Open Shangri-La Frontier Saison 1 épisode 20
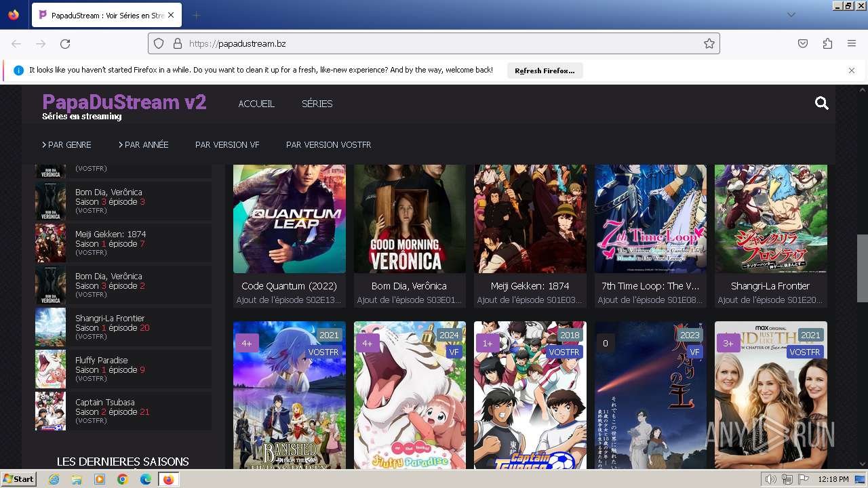Screen dimensions: 868x488 tap(123, 327)
